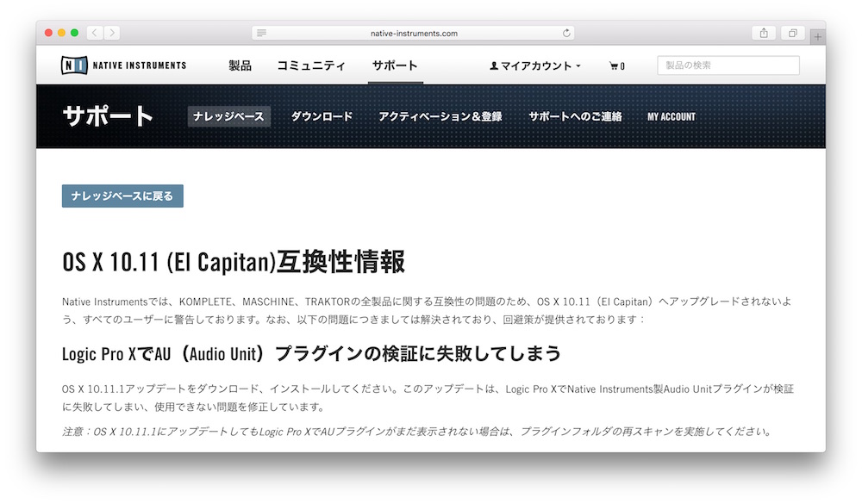Open the アクティベーション＆登録 tab
862x504 pixels.
(440, 116)
